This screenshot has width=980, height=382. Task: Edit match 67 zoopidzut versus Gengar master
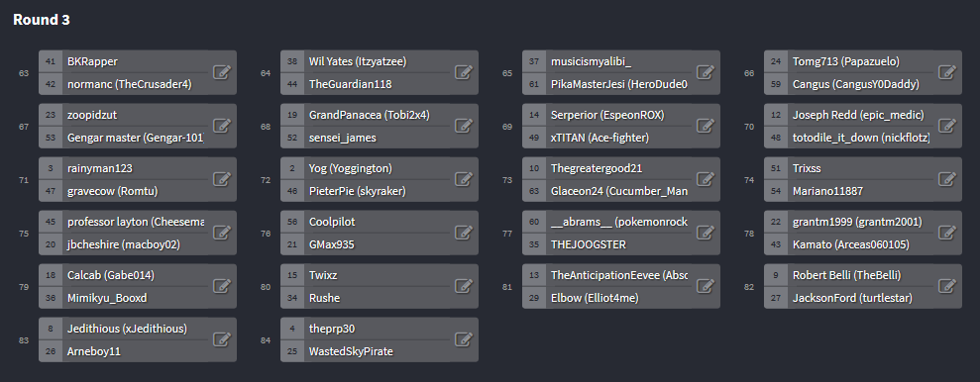click(222, 126)
